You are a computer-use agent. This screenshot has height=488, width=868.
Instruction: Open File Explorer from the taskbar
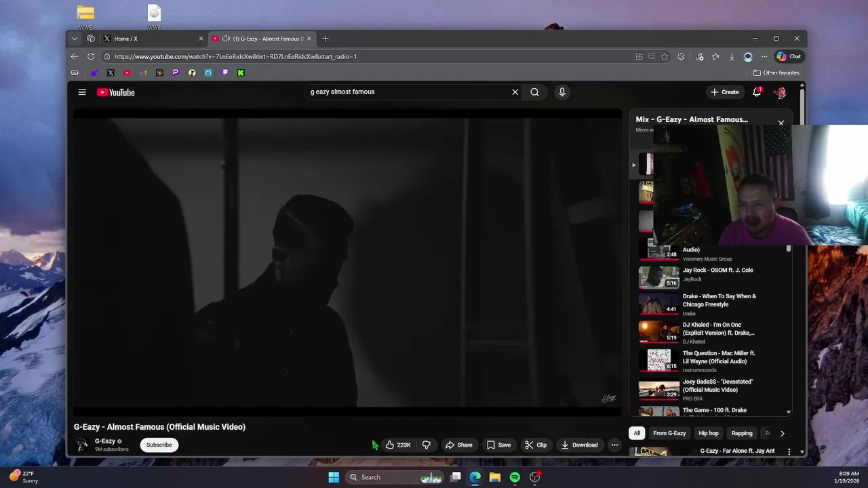click(x=495, y=477)
